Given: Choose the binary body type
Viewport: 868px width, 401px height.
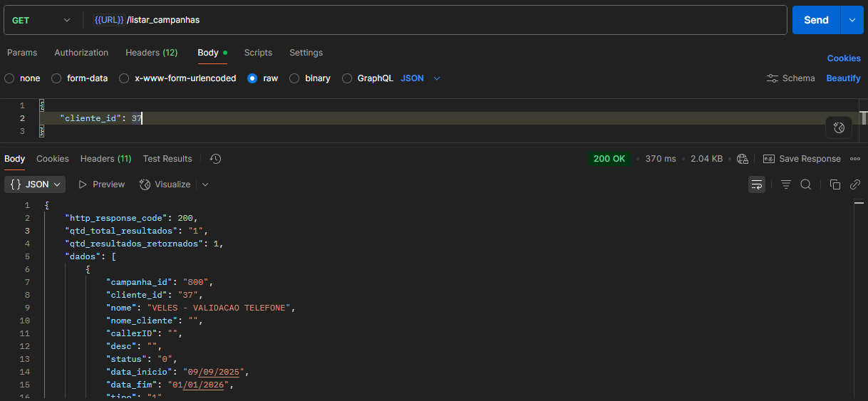Looking at the screenshot, I should (x=294, y=78).
